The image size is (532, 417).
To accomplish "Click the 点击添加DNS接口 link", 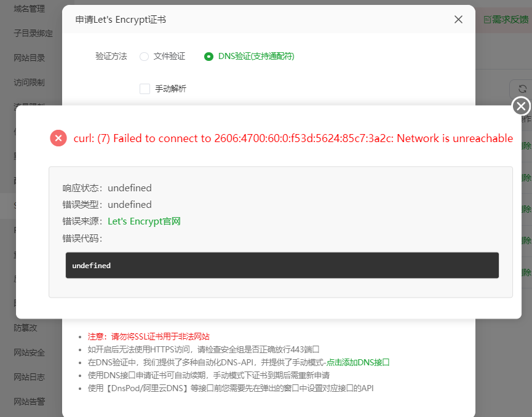I will point(357,362).
